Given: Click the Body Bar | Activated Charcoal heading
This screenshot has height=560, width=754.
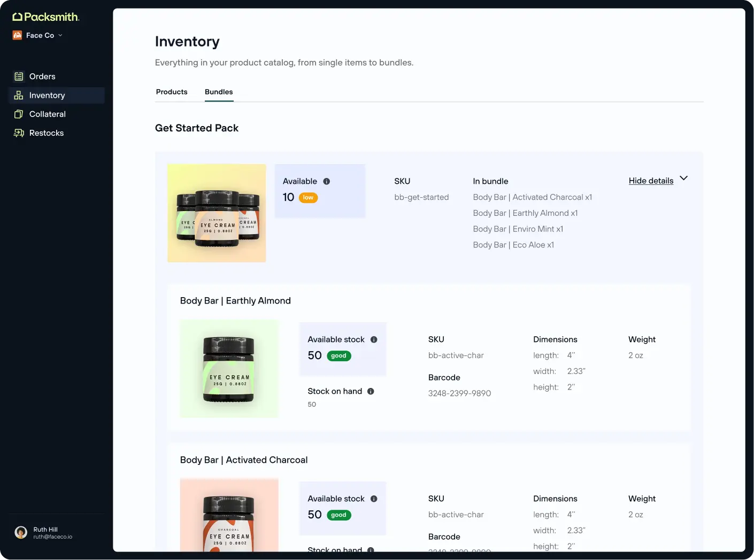Looking at the screenshot, I should point(244,460).
